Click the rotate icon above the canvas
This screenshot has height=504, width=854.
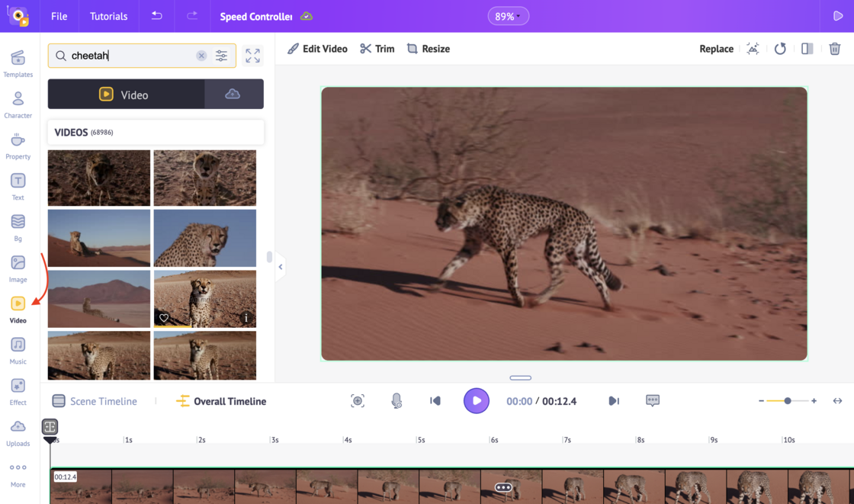click(780, 48)
